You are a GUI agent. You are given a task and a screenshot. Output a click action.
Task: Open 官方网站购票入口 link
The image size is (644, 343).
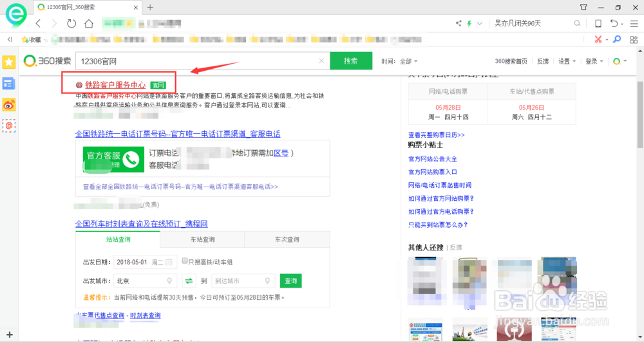click(433, 172)
